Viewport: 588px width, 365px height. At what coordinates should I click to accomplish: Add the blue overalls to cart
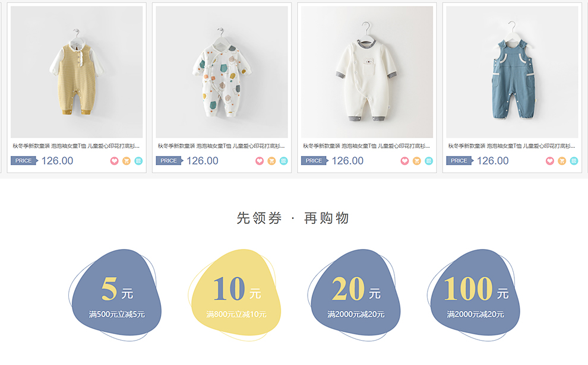point(562,161)
